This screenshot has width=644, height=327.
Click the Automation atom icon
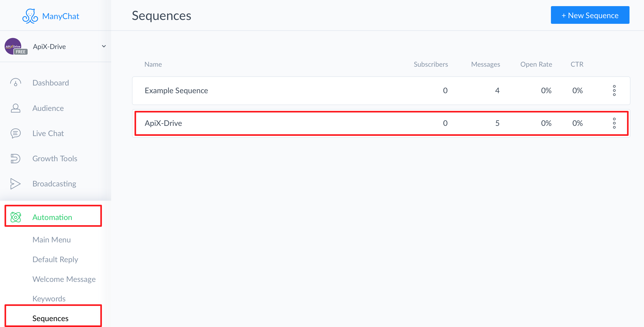coord(16,217)
